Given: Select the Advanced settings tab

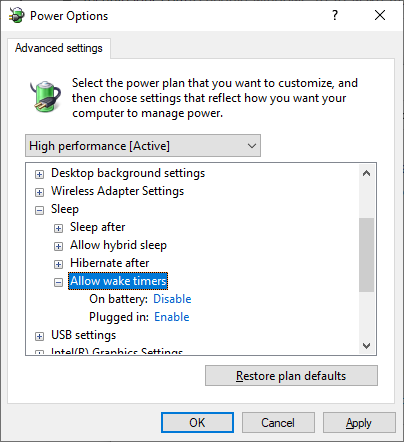Looking at the screenshot, I should pos(59,48).
